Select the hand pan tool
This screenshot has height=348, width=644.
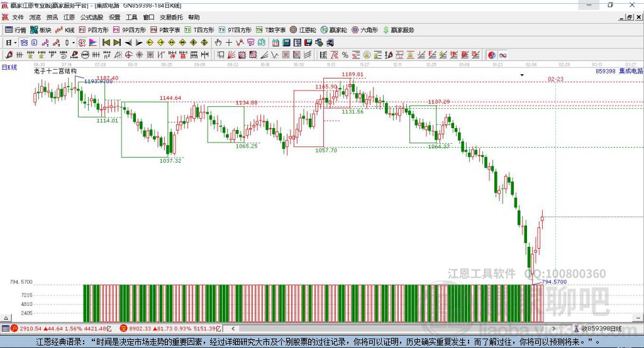(218, 42)
